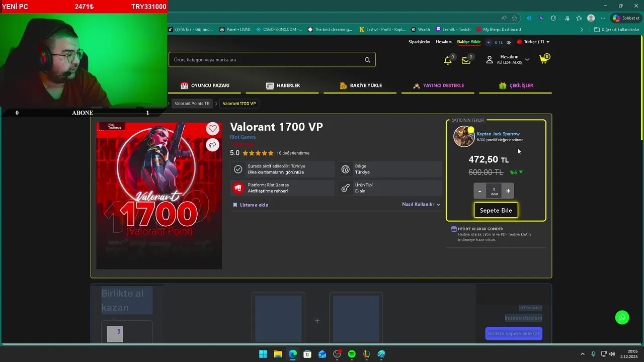Screen dimensions: 644x362
Task: Open the Hesabım top link
Action: [443, 42]
